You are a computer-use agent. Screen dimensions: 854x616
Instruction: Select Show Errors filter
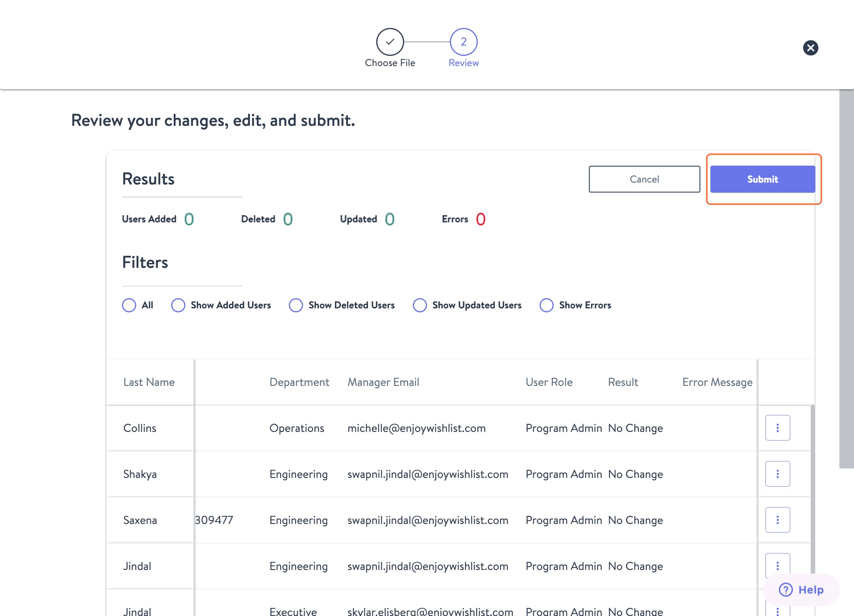(x=547, y=305)
